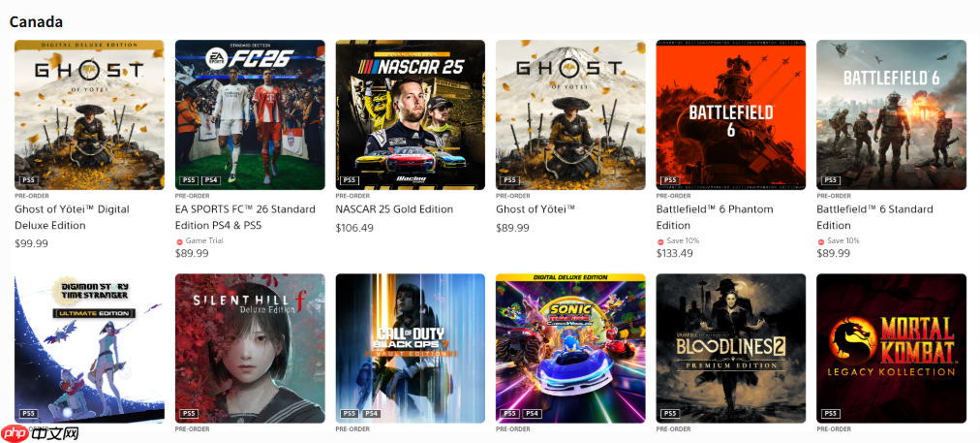Click the PS Plus Game Trial icon

[x=179, y=241]
